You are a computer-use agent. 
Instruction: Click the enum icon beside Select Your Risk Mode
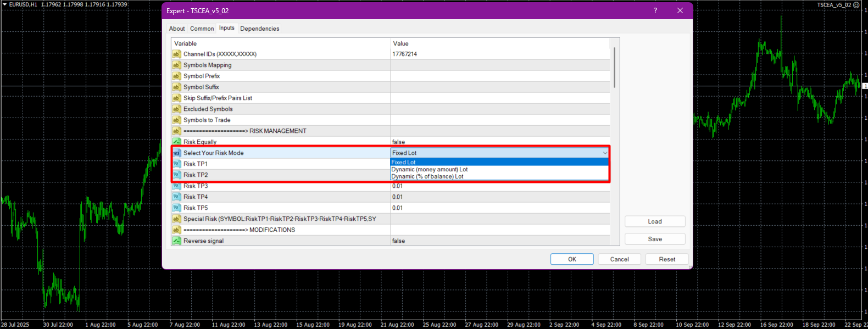tap(176, 153)
